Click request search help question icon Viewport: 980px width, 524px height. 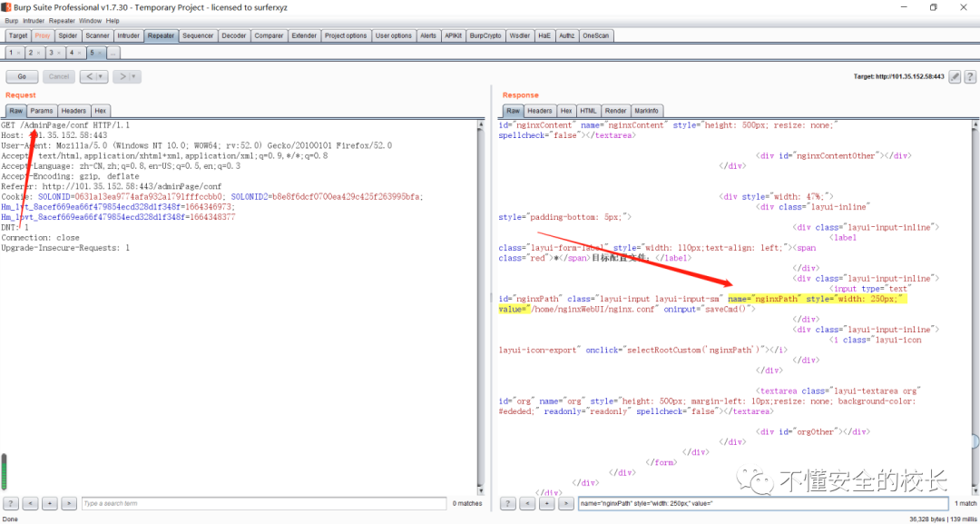(12, 503)
